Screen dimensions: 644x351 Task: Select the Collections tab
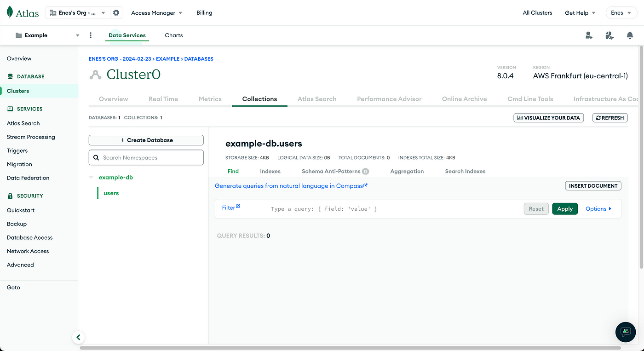260,99
